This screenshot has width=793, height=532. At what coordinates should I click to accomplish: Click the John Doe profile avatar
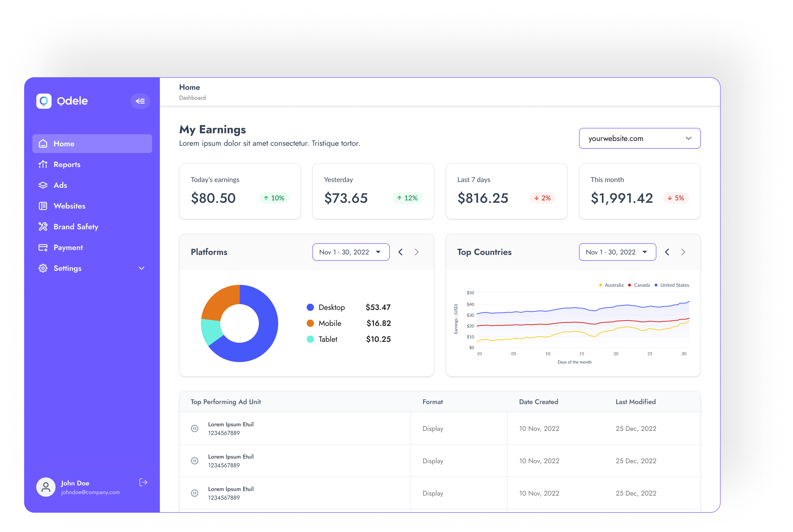(46, 487)
